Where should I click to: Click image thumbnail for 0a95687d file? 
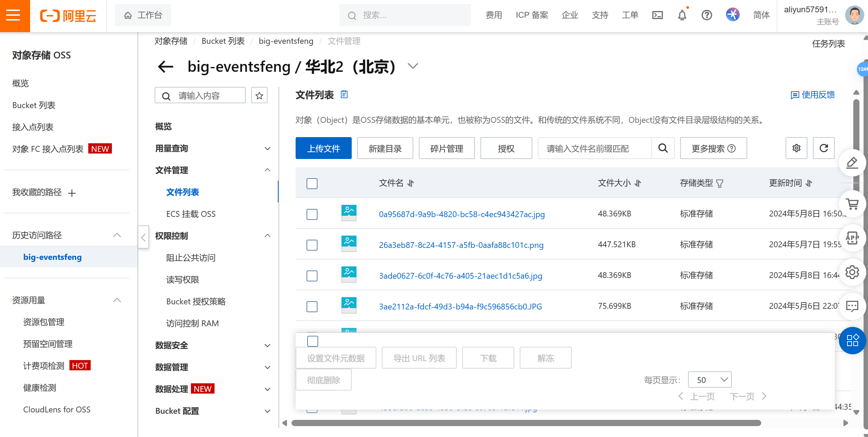pyautogui.click(x=349, y=213)
